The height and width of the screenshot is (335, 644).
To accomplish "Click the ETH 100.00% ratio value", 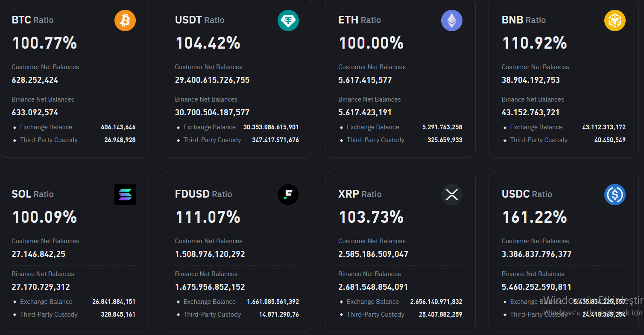I will coord(371,43).
